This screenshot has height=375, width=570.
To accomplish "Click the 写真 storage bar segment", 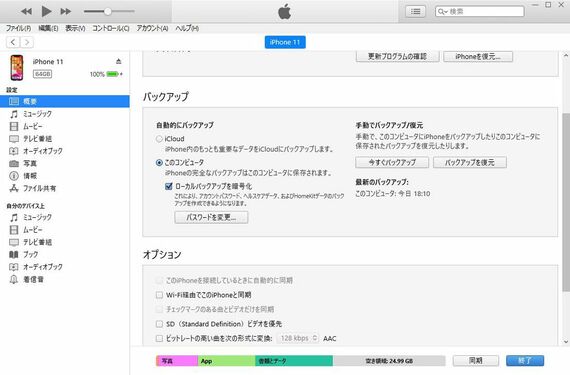I will [x=177, y=361].
